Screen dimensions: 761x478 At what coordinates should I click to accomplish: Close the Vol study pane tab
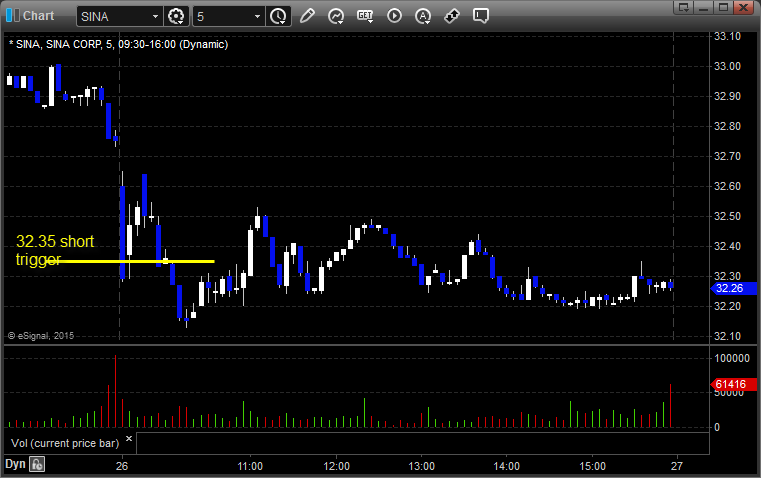[x=129, y=439]
